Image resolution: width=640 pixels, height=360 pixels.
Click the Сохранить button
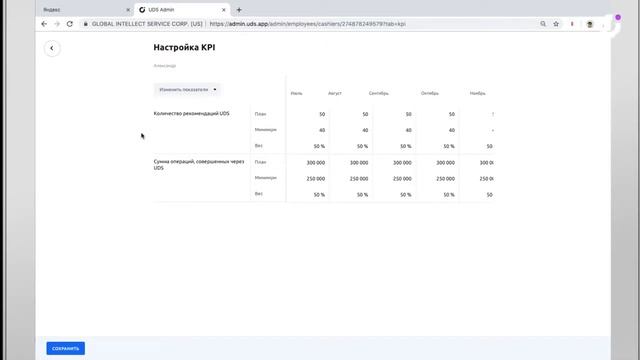[66, 349]
